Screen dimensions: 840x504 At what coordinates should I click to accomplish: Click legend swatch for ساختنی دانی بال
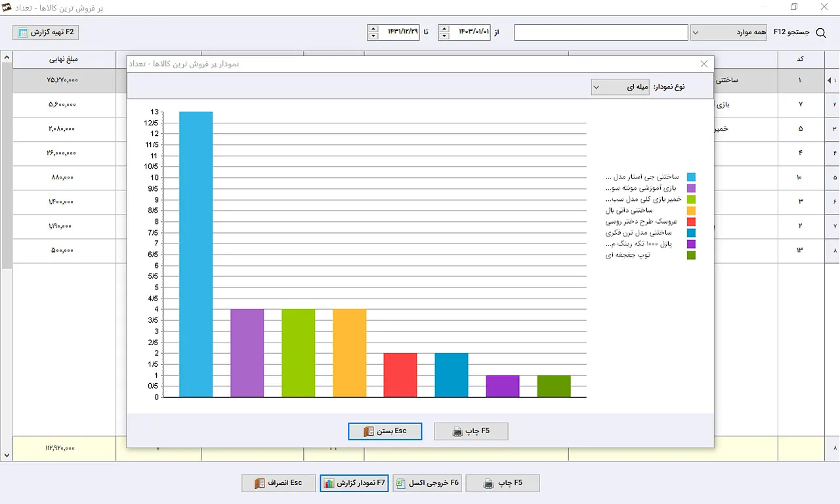pyautogui.click(x=691, y=211)
